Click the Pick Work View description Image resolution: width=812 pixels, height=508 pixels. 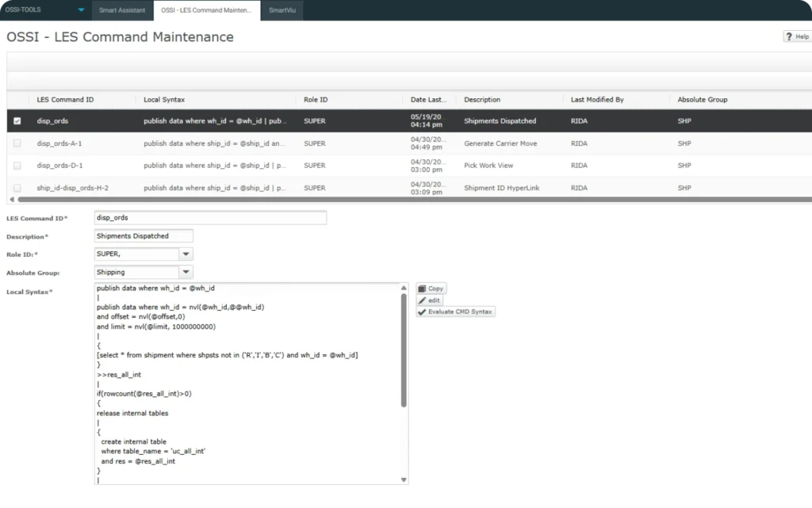(x=488, y=166)
